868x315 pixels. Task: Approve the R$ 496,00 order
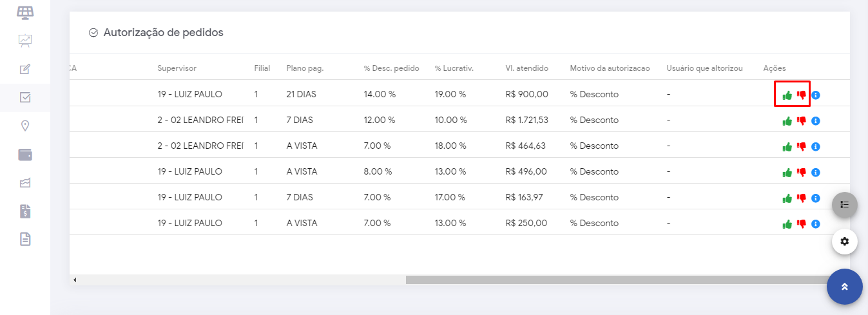[x=787, y=173]
